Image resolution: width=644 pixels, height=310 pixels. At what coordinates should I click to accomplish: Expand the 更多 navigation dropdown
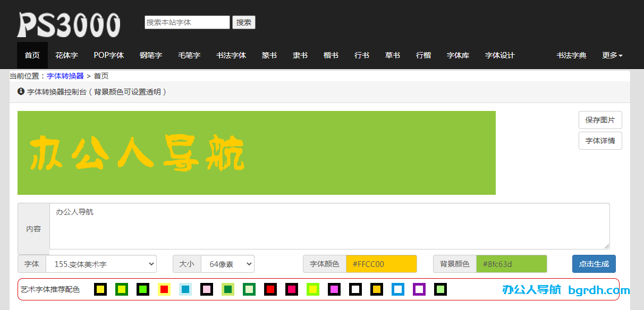click(612, 55)
